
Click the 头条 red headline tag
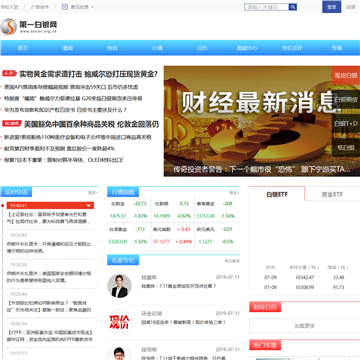tap(9, 73)
